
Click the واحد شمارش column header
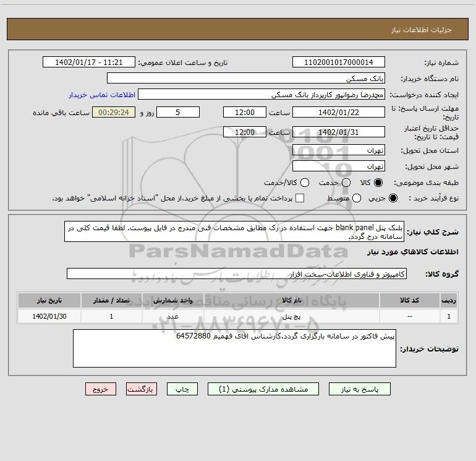172,300
